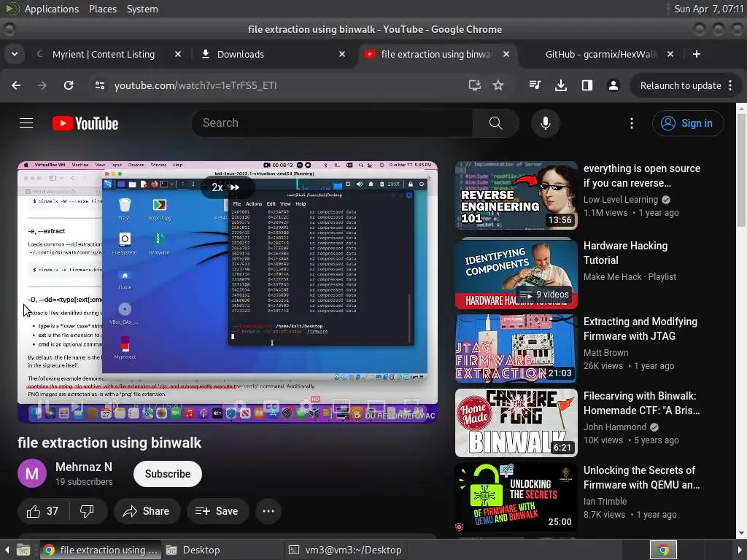Viewport: 747px width, 560px height.
Task: Open the Chrome profile icon
Action: (x=613, y=85)
